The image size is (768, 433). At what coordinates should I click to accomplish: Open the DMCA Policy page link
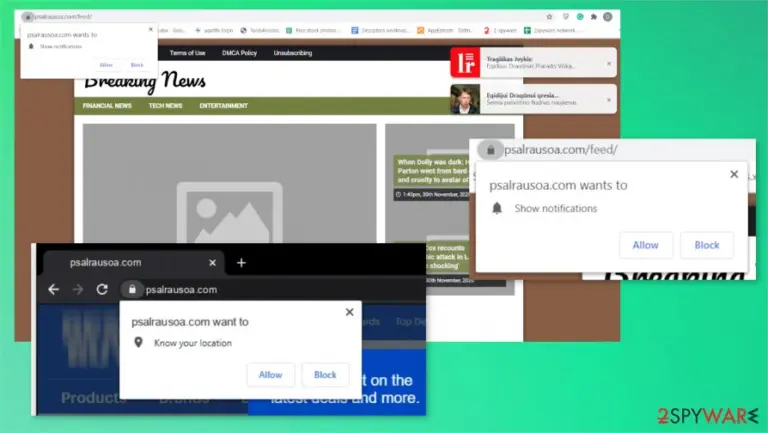(x=240, y=53)
